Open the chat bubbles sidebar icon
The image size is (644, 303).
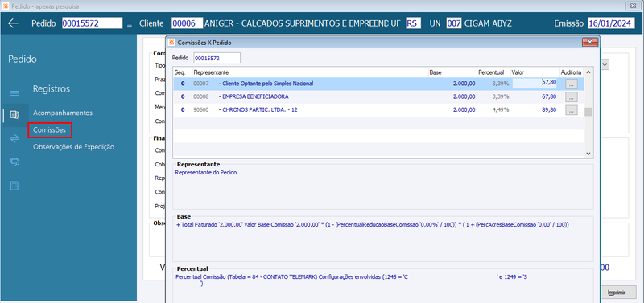pos(14,162)
